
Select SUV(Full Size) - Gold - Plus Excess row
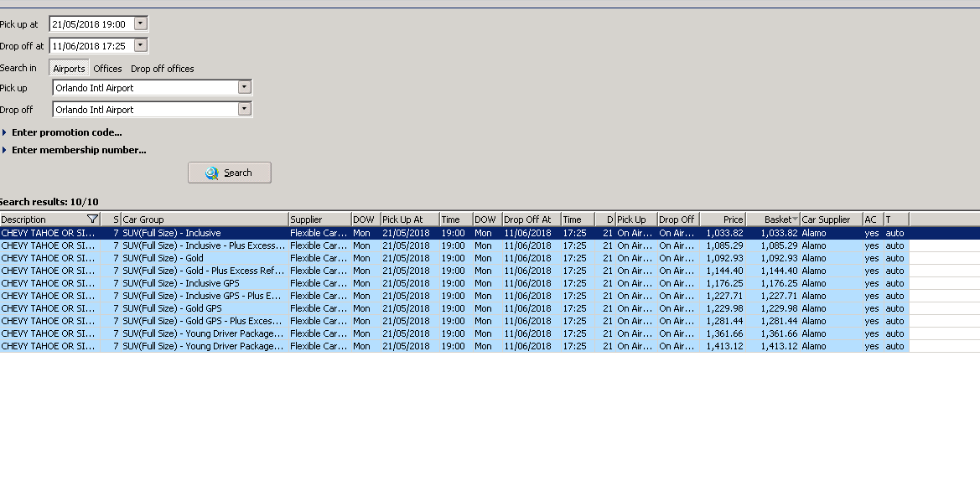pyautogui.click(x=454, y=271)
